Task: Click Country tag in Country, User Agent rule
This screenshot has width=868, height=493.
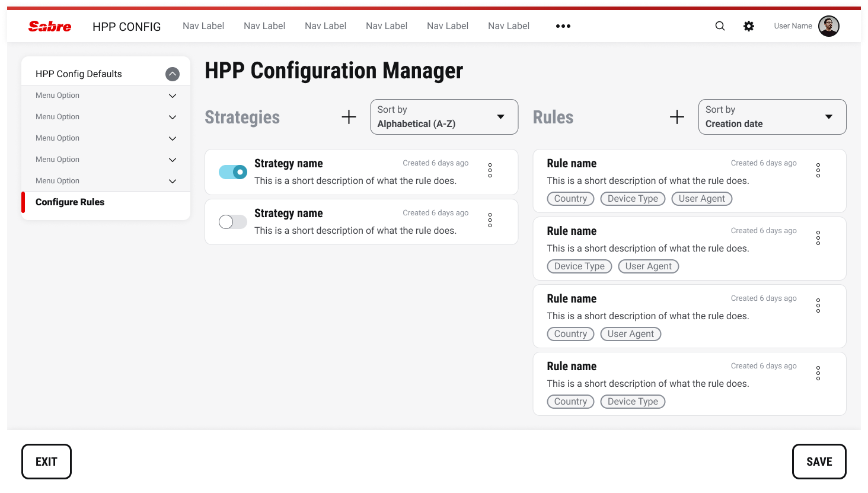Action: [570, 334]
